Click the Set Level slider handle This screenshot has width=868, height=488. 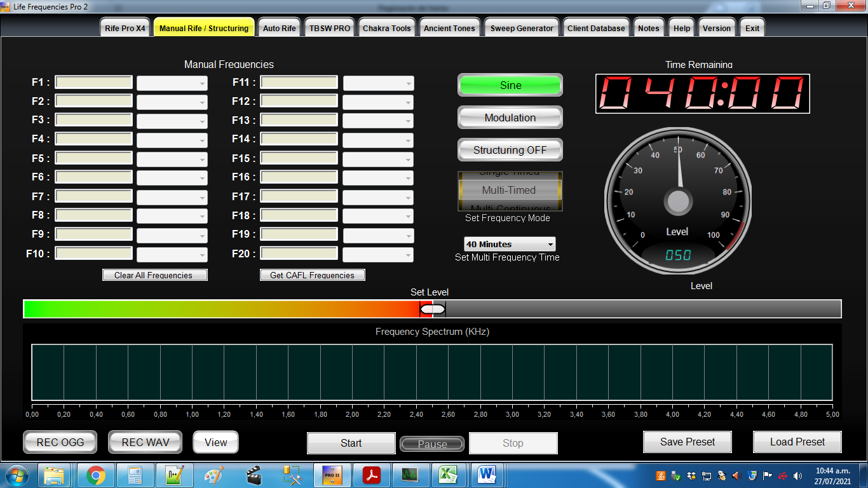433,309
